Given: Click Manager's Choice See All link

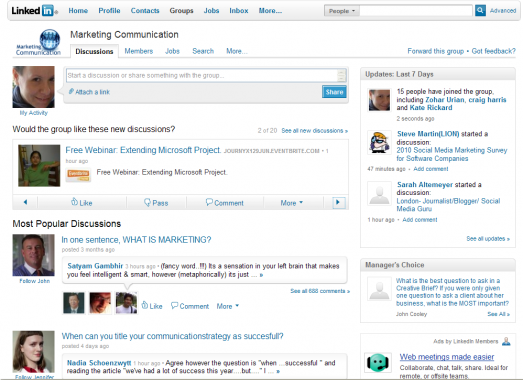Looking at the screenshot, I should [498, 314].
